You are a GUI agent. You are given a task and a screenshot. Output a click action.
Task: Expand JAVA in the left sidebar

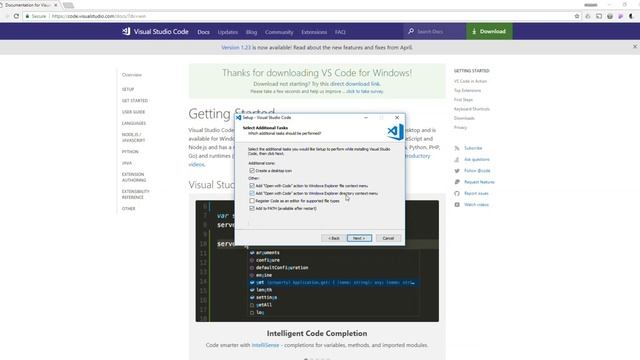[x=127, y=163]
